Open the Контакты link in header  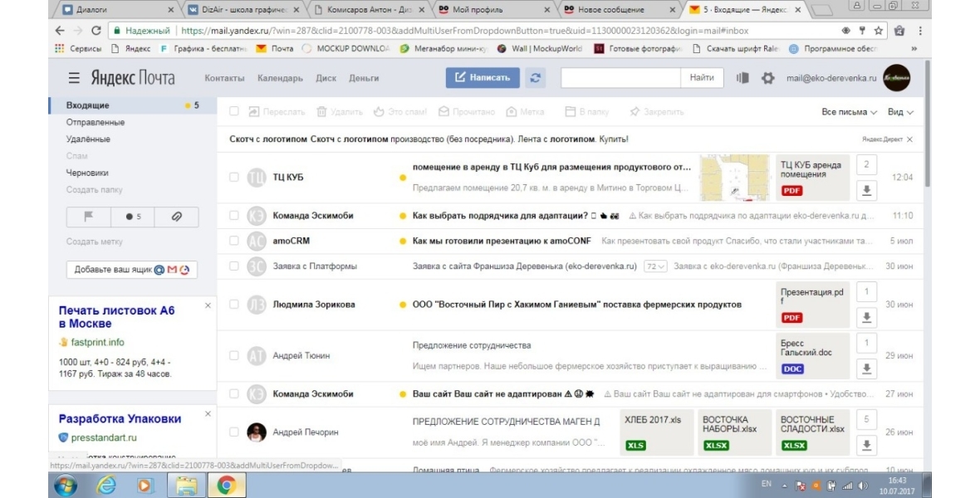tap(224, 78)
